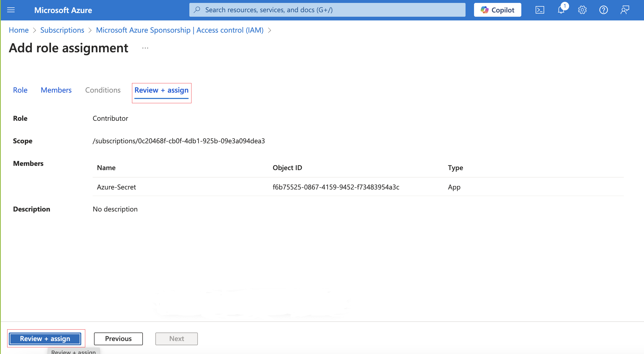Open Access control (IAM) breadcrumb link
Screen dimensions: 644x354
pos(180,30)
